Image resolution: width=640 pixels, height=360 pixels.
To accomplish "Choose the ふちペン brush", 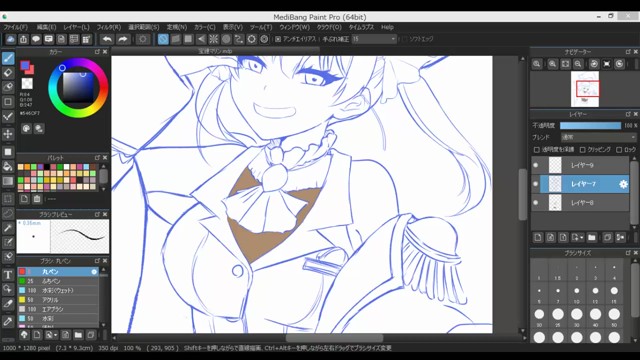I will pos(58,281).
